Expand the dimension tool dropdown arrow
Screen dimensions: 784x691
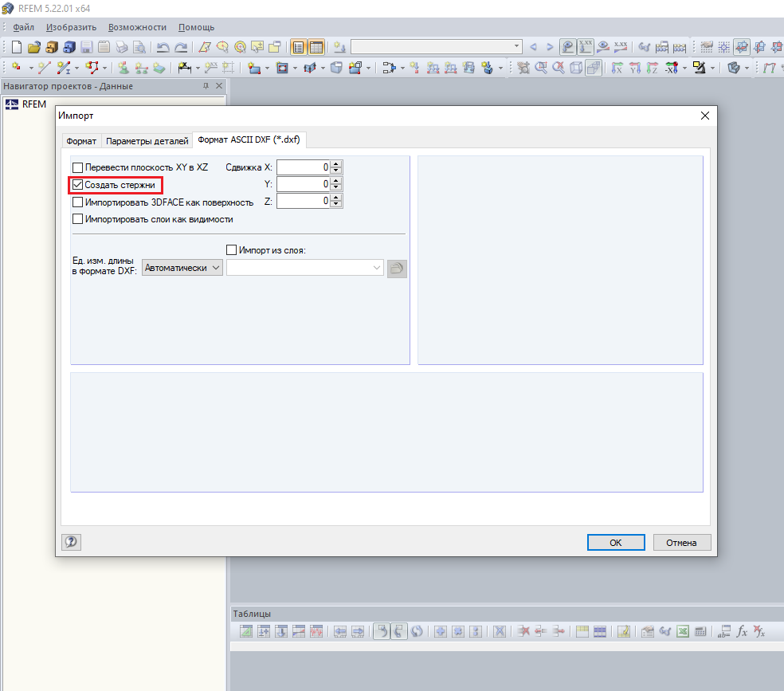(198, 68)
